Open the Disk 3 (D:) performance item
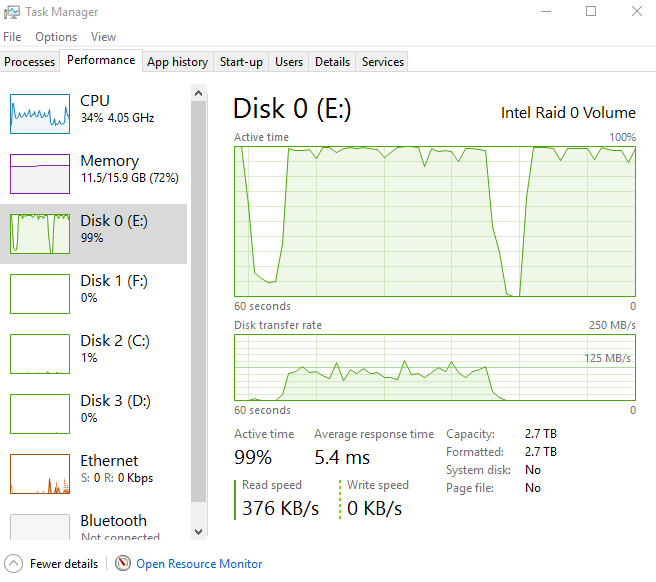 coord(97,409)
